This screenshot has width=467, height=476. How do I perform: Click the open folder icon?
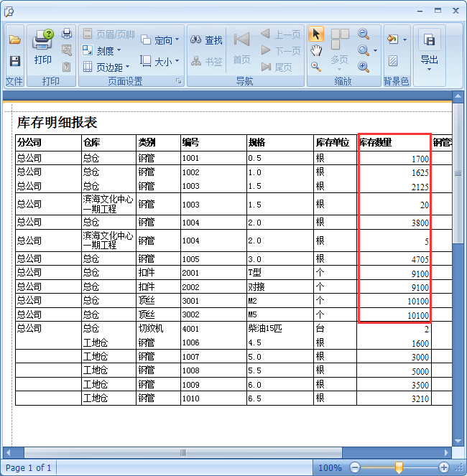tap(14, 40)
